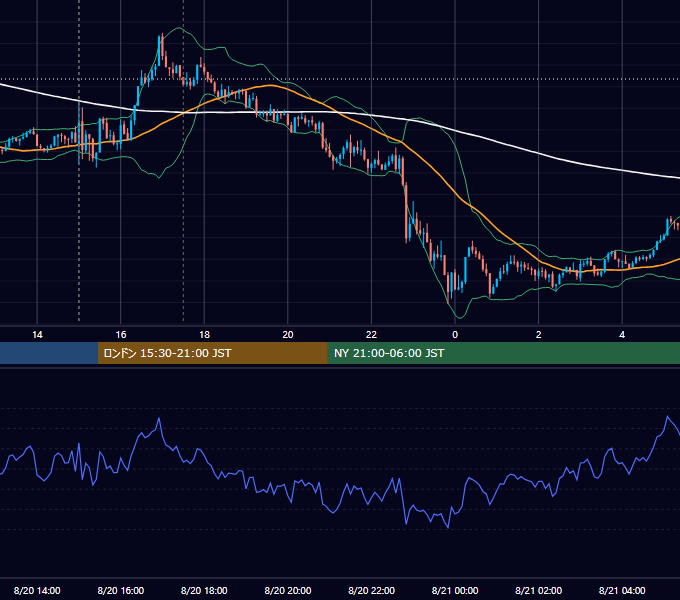Click the 20 hour axis label
Viewport: 680px width, 600px height.
tap(288, 335)
